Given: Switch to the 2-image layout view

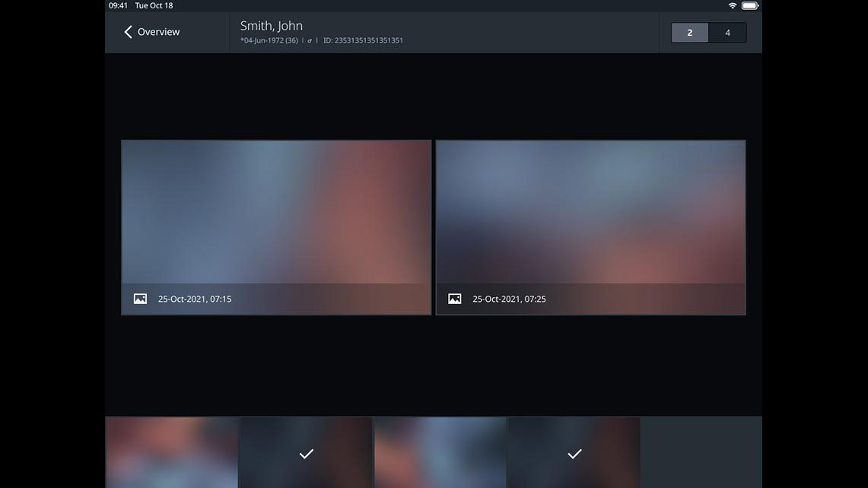Looking at the screenshot, I should [x=690, y=33].
